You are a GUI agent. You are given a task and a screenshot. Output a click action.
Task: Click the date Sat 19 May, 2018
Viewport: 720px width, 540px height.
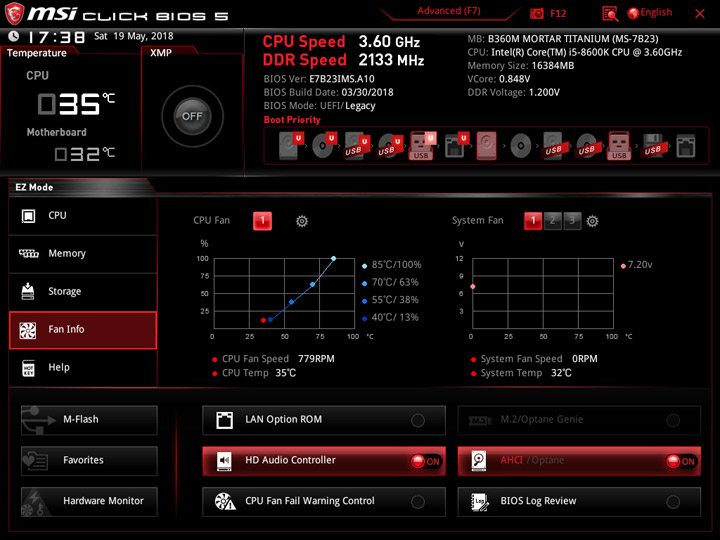[134, 36]
